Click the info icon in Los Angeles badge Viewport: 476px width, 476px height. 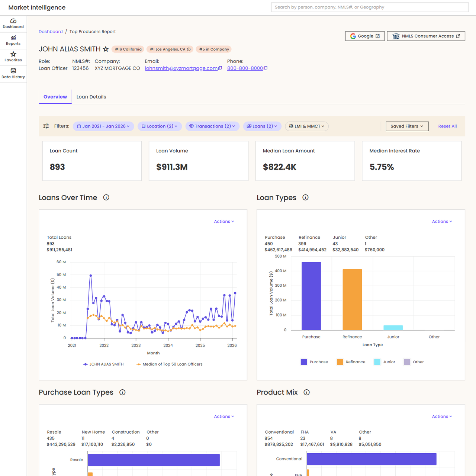pyautogui.click(x=189, y=49)
